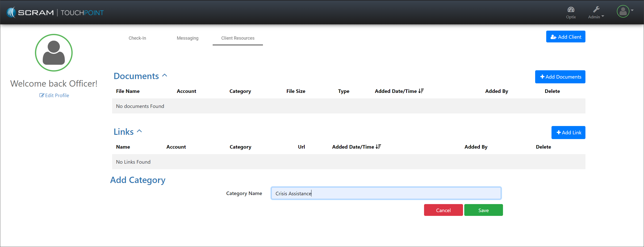Screen dimensions: 644x247
Task: Click the Add Client button
Action: (x=566, y=37)
